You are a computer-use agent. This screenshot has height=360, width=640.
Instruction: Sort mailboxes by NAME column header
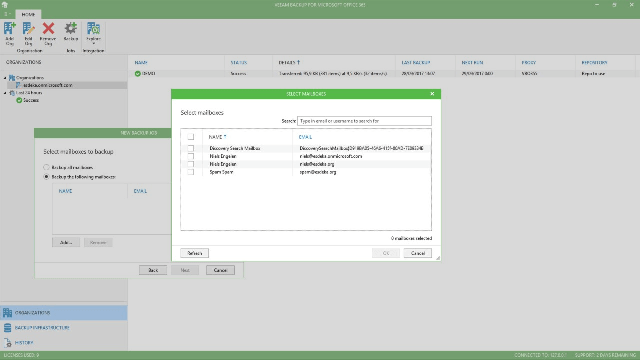215,137
